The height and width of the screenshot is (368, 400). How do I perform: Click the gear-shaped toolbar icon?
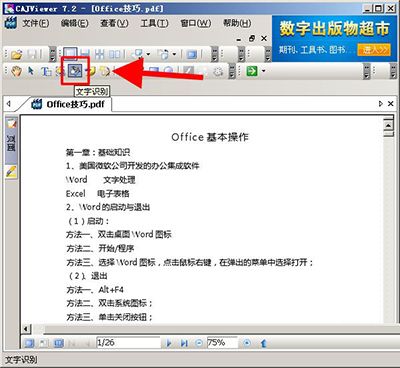(218, 71)
